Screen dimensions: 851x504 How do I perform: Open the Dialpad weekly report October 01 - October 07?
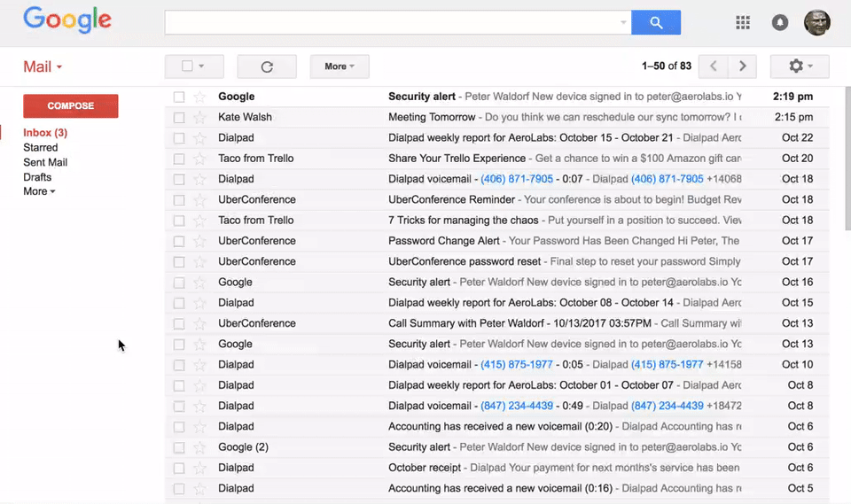click(x=496, y=385)
